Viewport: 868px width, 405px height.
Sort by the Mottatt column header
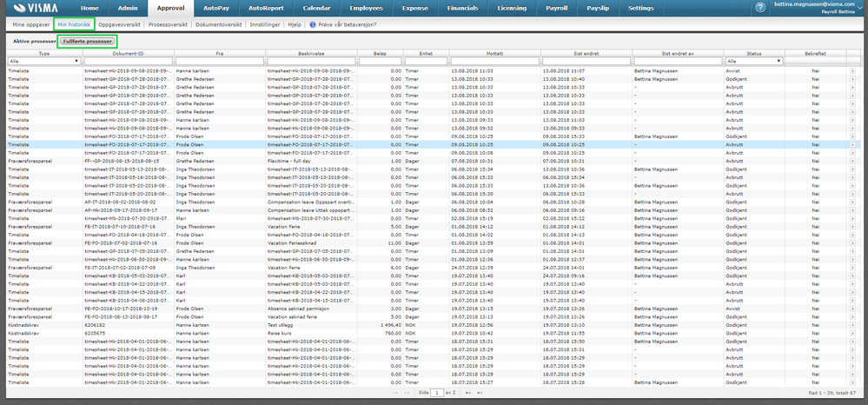tap(494, 53)
